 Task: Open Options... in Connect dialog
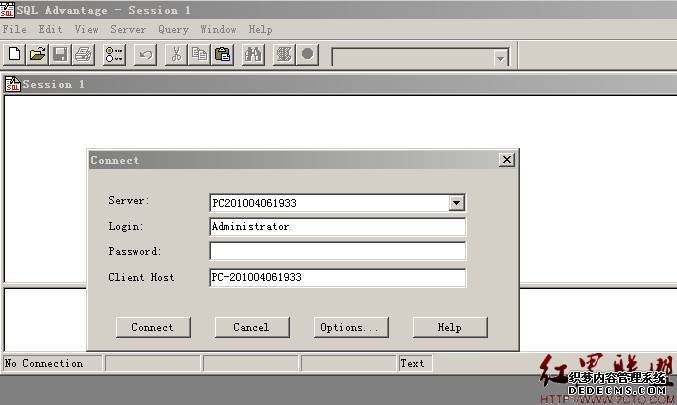coord(348,327)
